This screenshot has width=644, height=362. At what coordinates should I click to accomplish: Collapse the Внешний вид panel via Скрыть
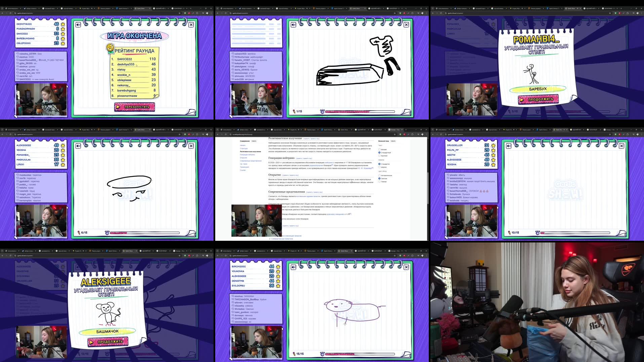[x=393, y=141]
